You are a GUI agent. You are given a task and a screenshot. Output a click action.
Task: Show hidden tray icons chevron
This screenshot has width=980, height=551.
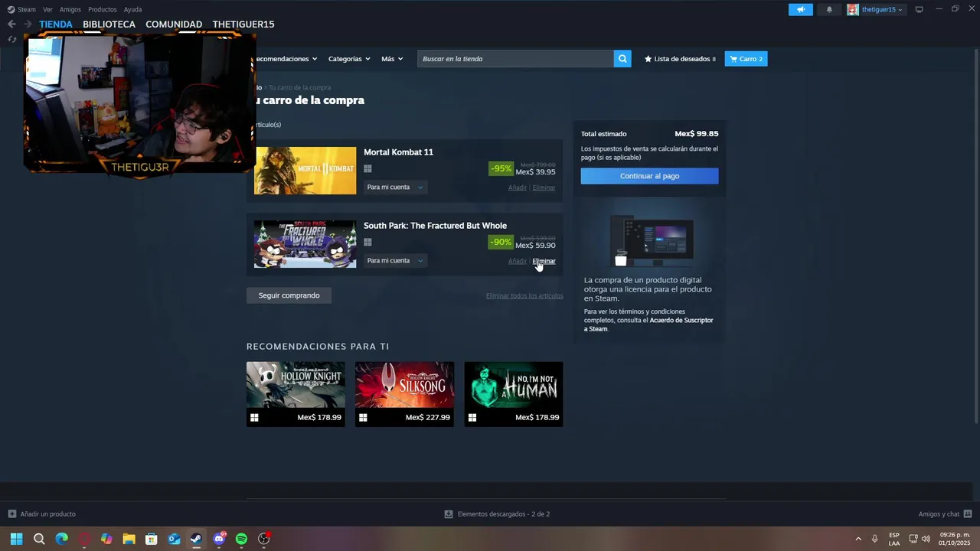858,539
